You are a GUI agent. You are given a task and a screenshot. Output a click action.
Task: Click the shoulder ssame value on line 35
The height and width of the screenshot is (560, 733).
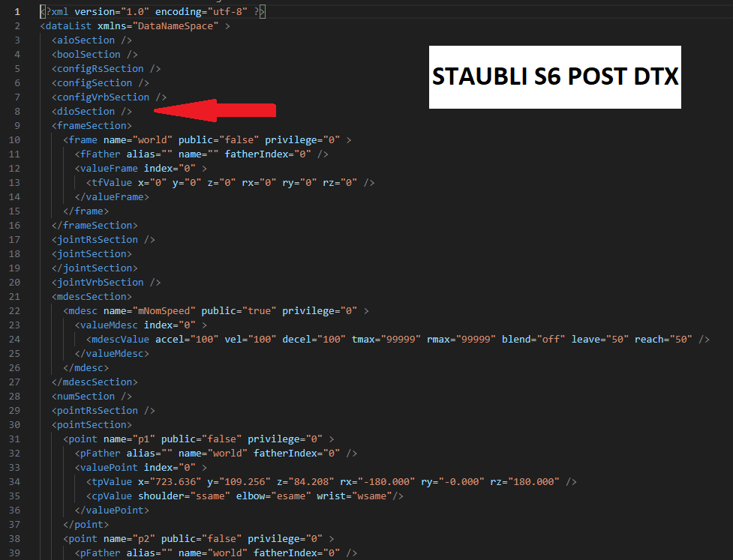click(x=210, y=496)
